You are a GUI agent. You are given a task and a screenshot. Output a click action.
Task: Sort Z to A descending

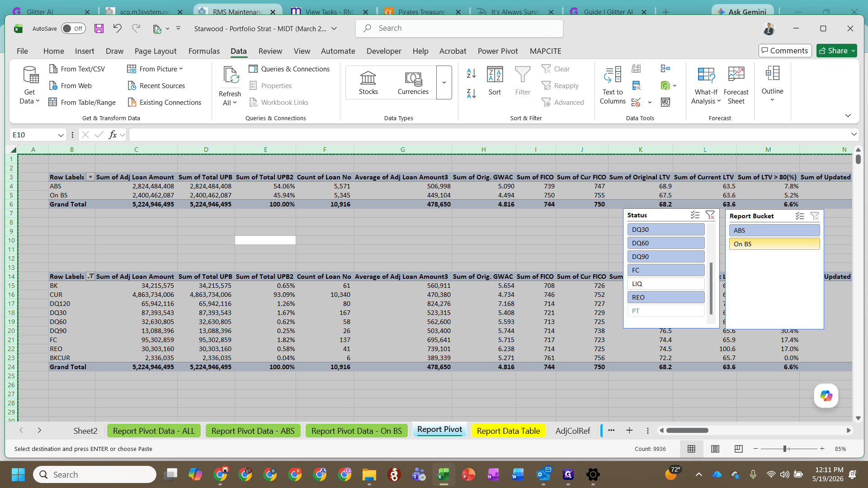(x=471, y=94)
